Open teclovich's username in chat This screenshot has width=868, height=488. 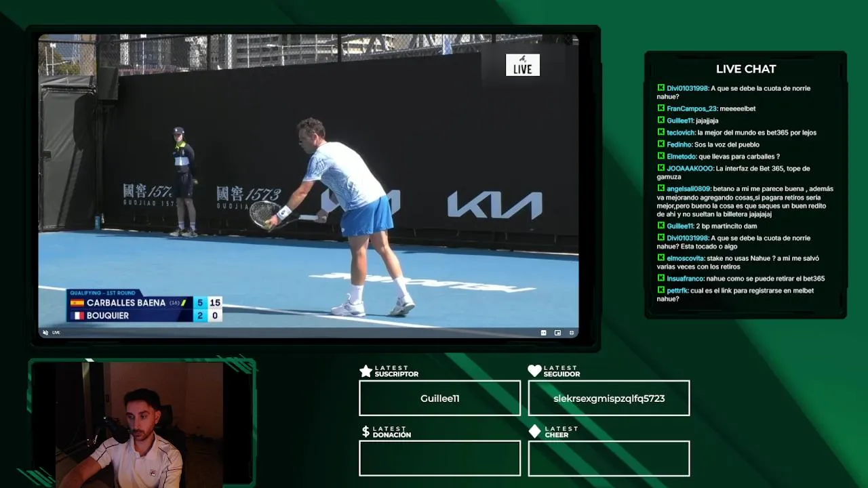pyautogui.click(x=681, y=133)
